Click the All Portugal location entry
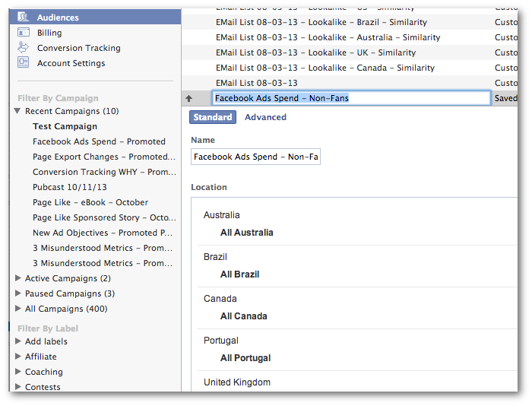The width and height of the screenshot is (532, 406). pyautogui.click(x=245, y=358)
